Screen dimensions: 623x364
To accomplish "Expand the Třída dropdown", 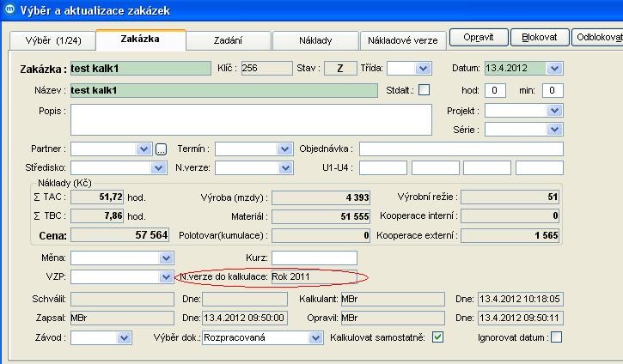I will [x=423, y=69].
